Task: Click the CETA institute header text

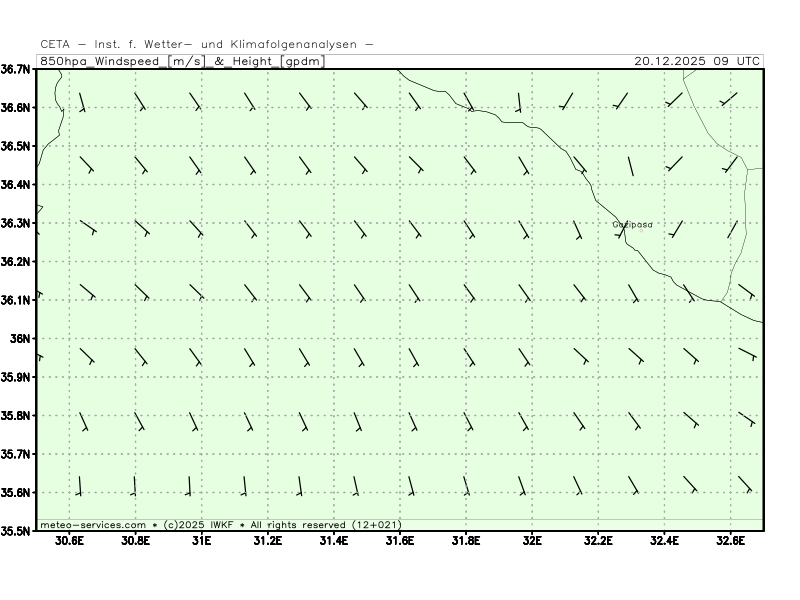Action: [x=207, y=44]
